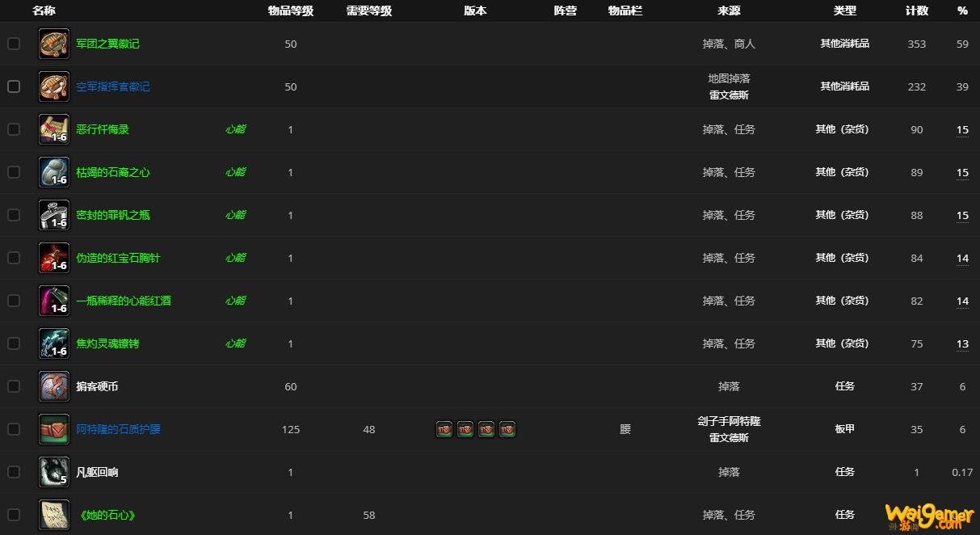Tick the checkbox for 凡躯回响
The height and width of the screenshot is (535, 980).
click(x=14, y=472)
